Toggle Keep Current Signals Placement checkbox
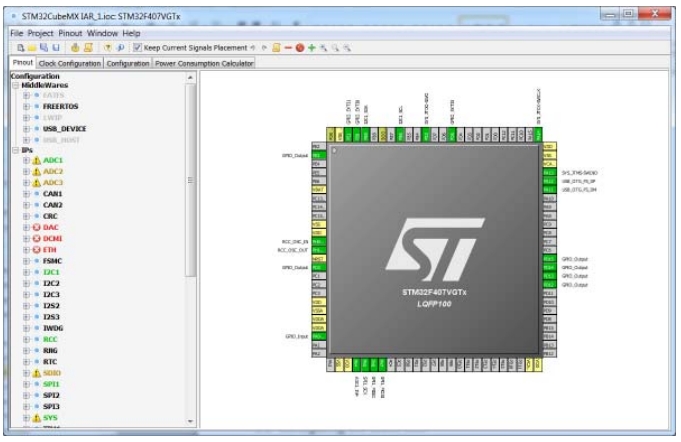Viewport: 681px width, 442px height. pos(138,47)
